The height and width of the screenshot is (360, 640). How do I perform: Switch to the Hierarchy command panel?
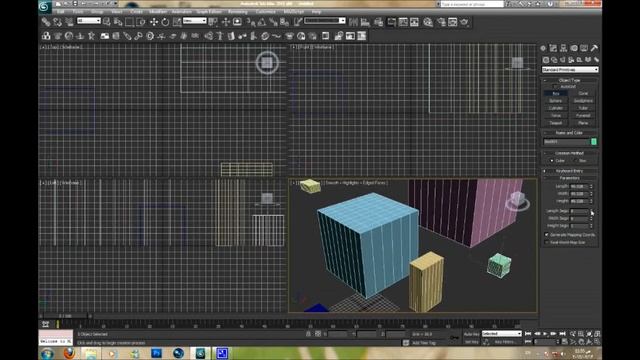coord(564,48)
